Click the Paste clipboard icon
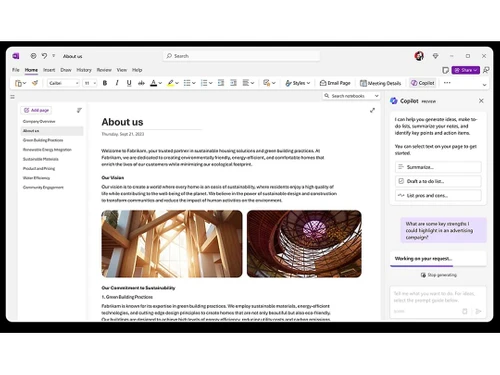Viewport: 500px width, 375px height. [18, 83]
